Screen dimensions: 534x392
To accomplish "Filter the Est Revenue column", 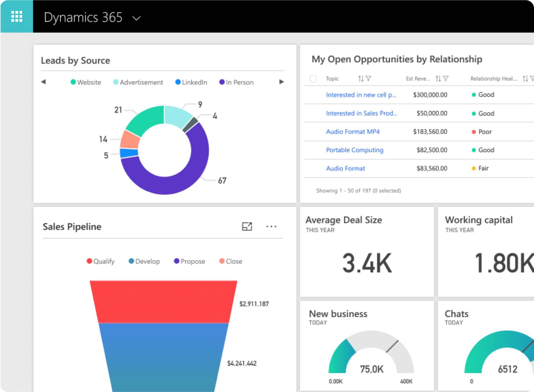I will coord(446,78).
